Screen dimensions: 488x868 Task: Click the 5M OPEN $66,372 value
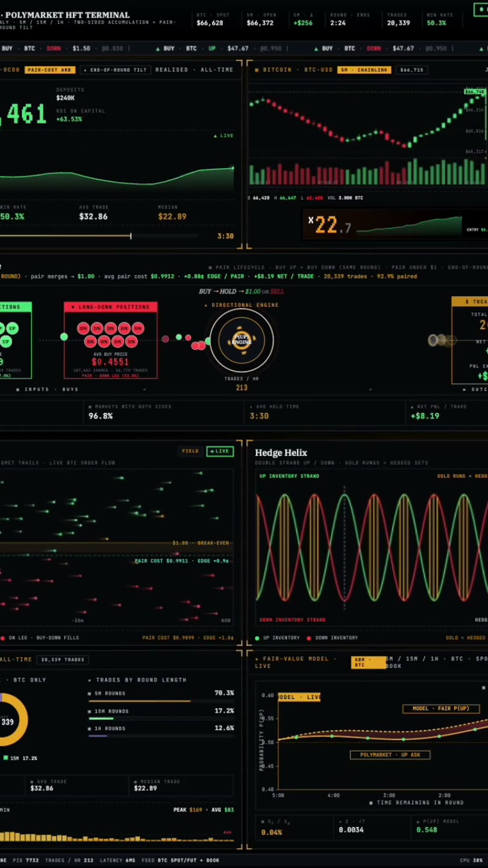tap(260, 23)
